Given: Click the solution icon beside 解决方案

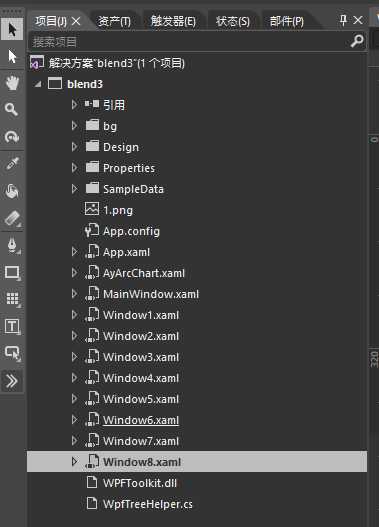Looking at the screenshot, I should click(x=37, y=63).
